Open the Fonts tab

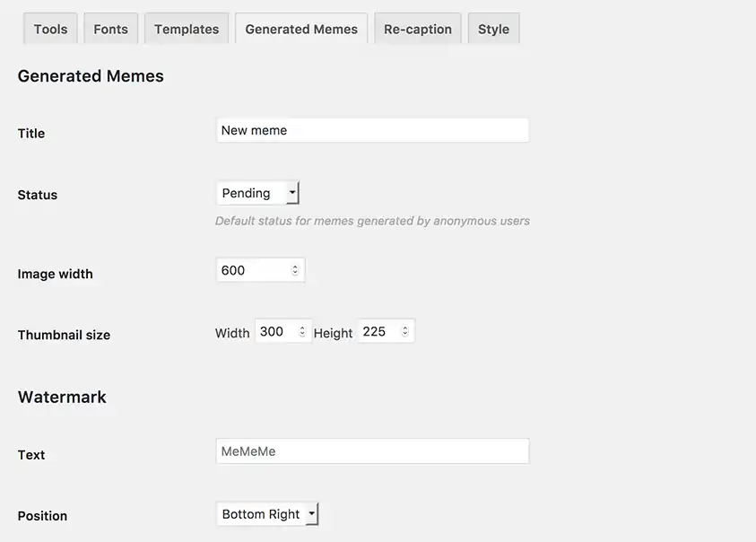[x=110, y=28]
